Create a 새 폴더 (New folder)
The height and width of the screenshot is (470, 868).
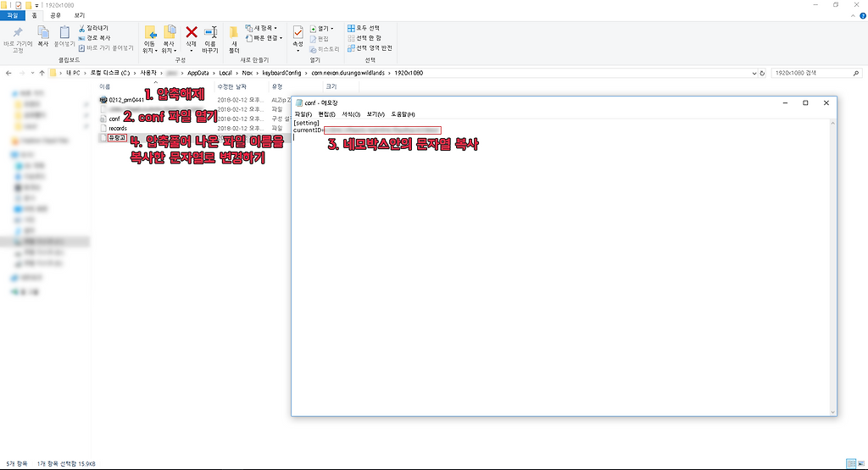tap(234, 40)
